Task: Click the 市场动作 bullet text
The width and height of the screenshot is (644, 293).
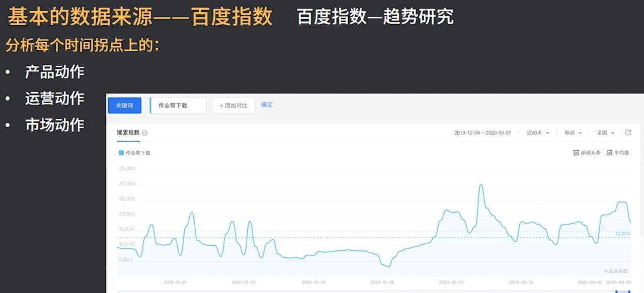Action: tap(55, 125)
